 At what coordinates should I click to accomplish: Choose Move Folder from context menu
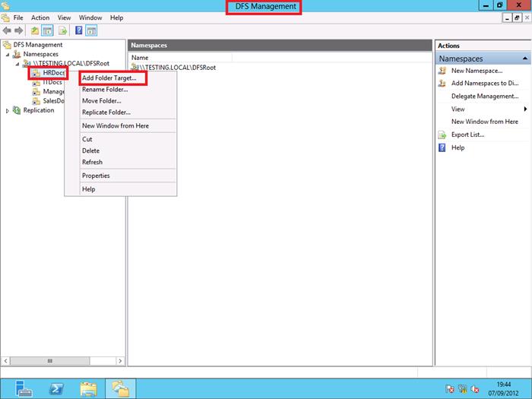101,101
